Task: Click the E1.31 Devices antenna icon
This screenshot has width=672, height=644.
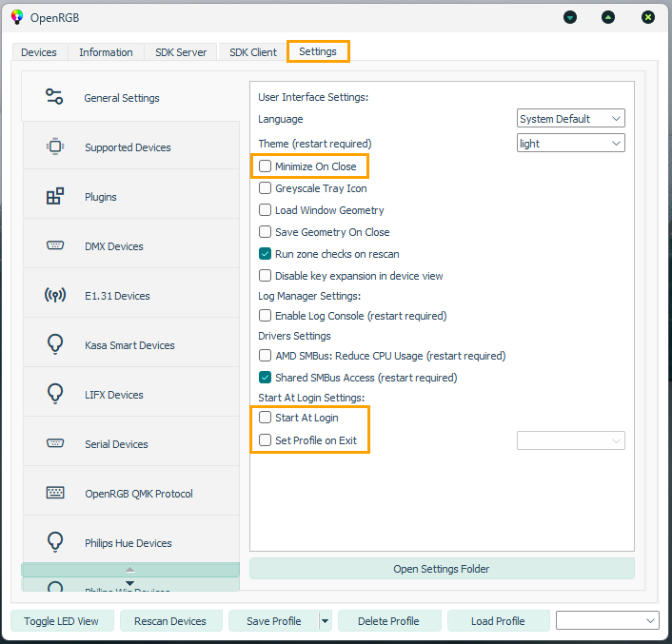Action: pyautogui.click(x=55, y=295)
